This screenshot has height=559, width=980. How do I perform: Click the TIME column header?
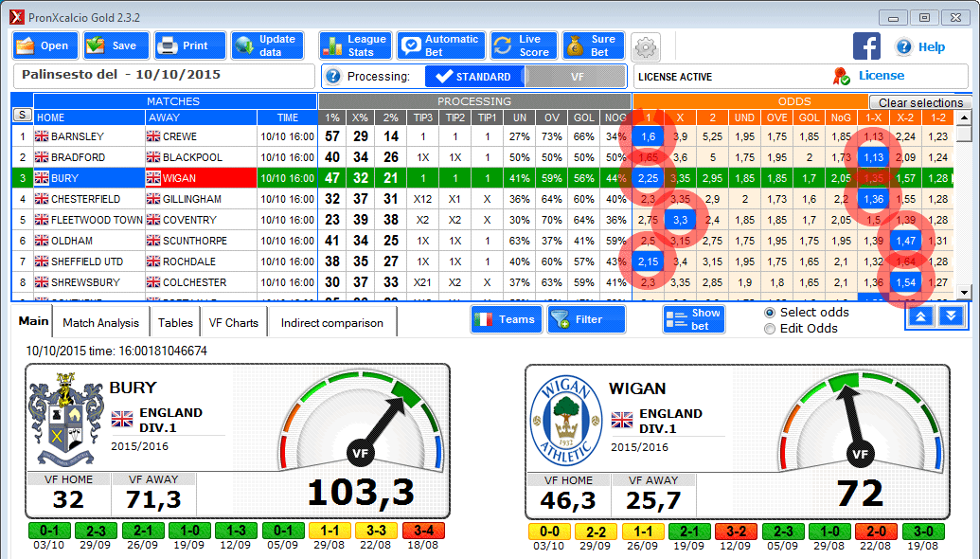point(288,117)
